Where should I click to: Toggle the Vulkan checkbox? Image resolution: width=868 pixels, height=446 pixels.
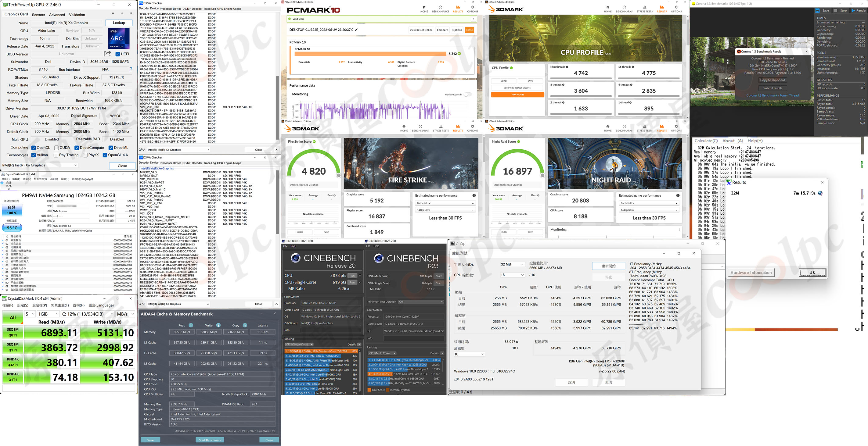(x=33, y=155)
